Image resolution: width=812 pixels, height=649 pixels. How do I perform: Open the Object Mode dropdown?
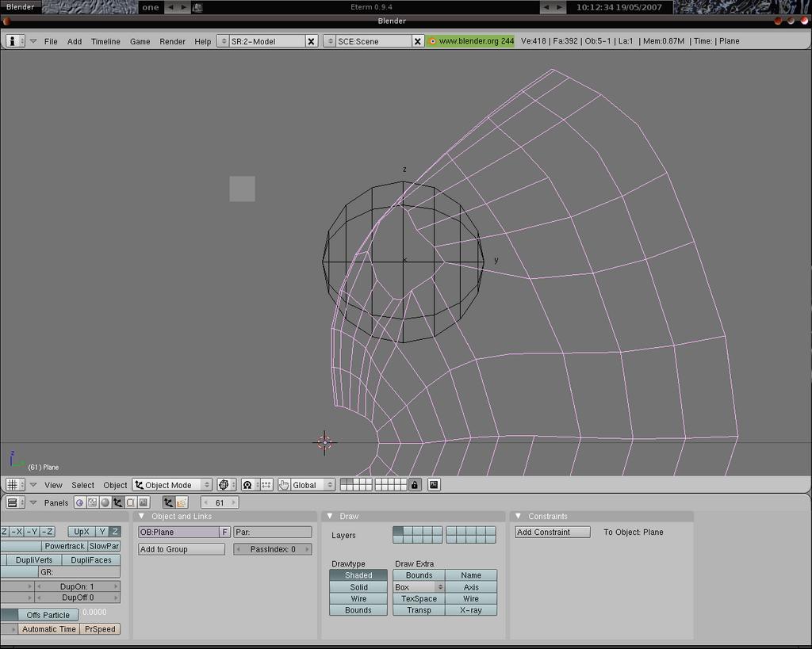(x=172, y=485)
